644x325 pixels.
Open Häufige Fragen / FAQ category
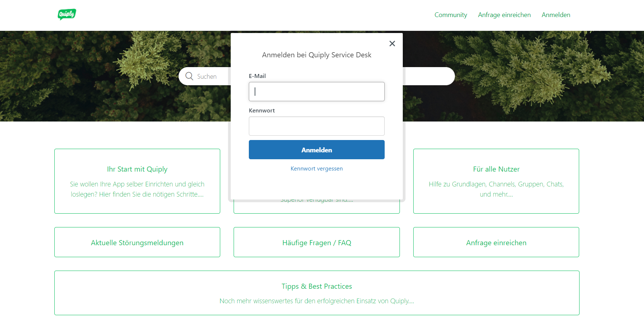pos(317,243)
